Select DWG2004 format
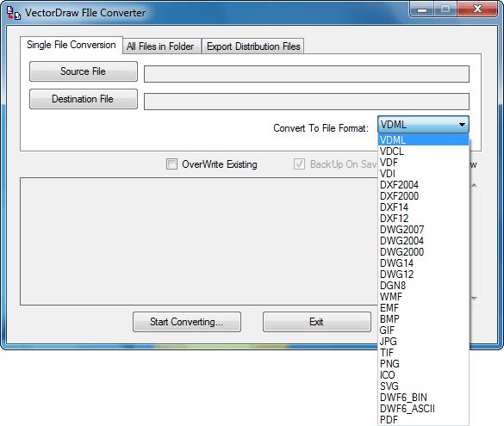This screenshot has width=504, height=426. (x=423, y=241)
